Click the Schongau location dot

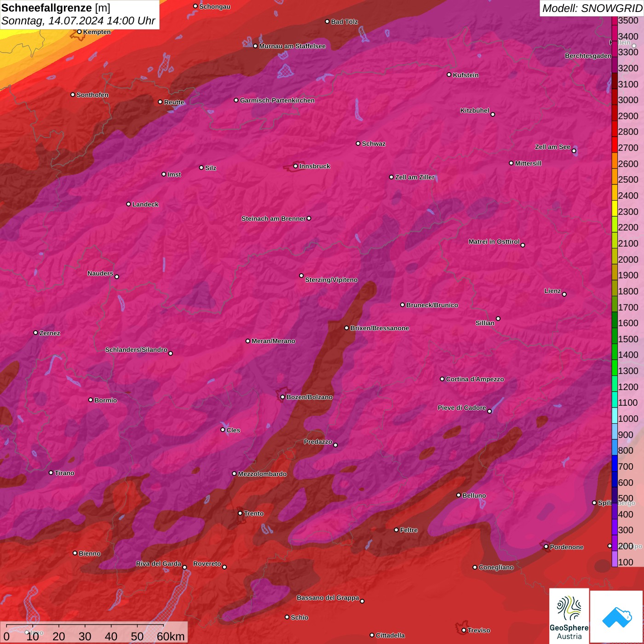coord(195,6)
